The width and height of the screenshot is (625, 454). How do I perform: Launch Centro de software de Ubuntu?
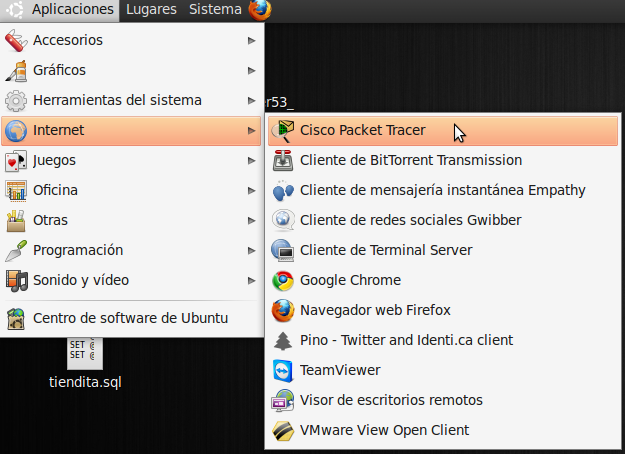pos(131,318)
